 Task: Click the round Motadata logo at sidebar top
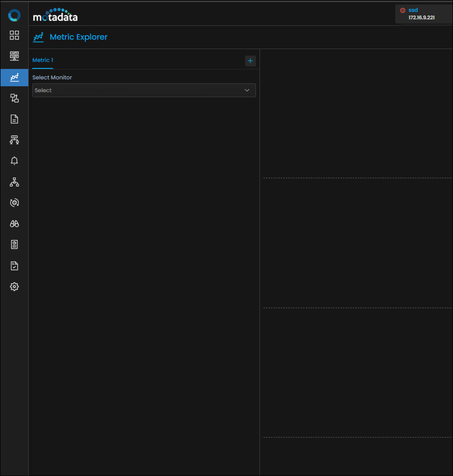click(x=14, y=15)
